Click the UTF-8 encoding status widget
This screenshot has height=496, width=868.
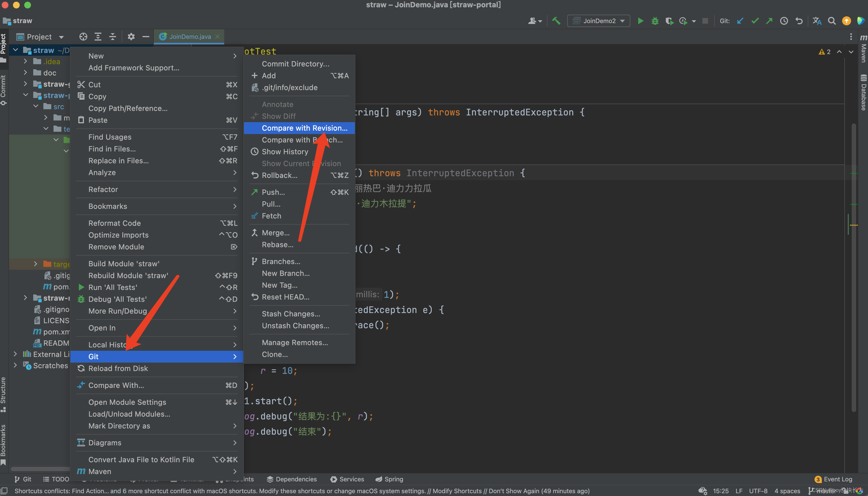click(758, 491)
